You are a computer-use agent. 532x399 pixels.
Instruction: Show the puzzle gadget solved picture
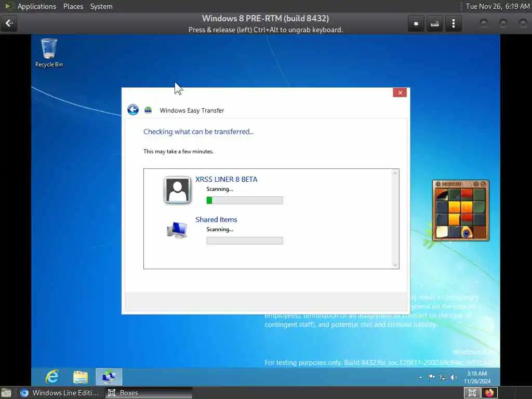tap(476, 184)
